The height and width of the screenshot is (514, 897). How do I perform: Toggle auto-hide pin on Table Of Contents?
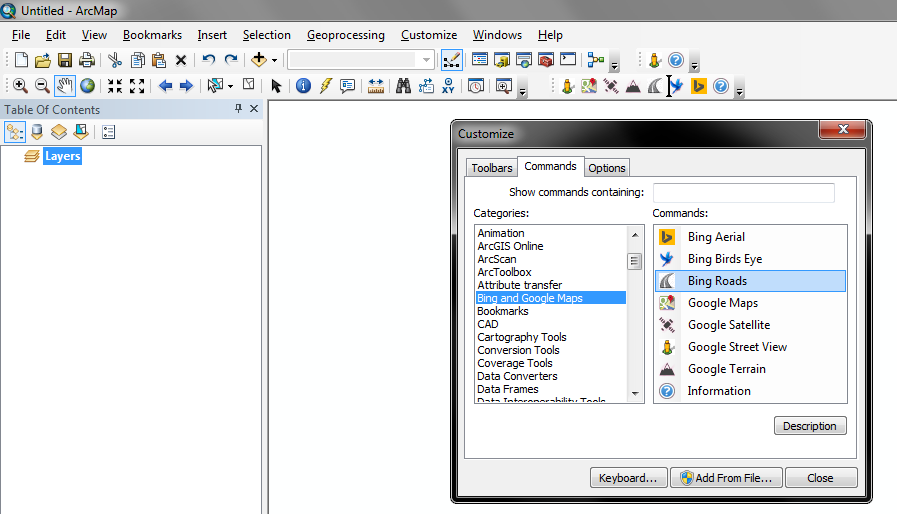pyautogui.click(x=238, y=108)
